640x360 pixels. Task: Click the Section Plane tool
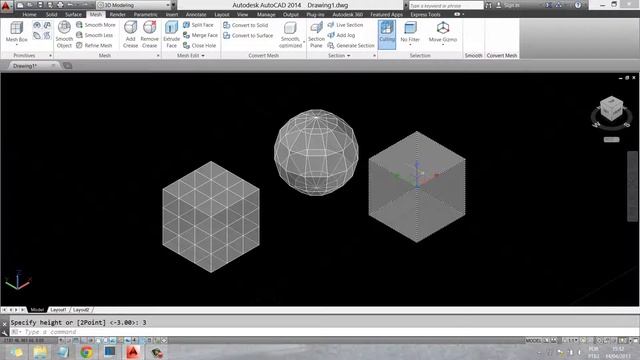(x=316, y=34)
